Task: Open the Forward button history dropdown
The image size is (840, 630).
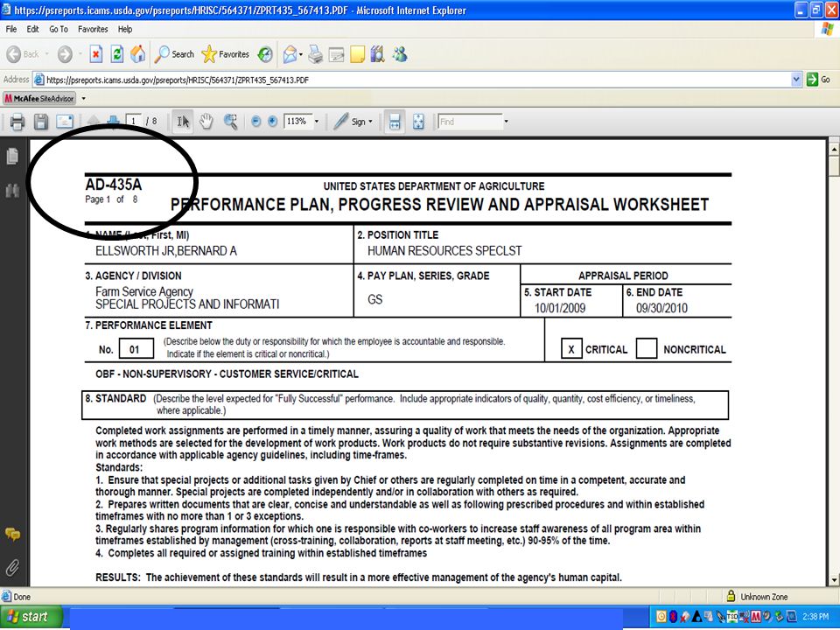Action: click(80, 54)
